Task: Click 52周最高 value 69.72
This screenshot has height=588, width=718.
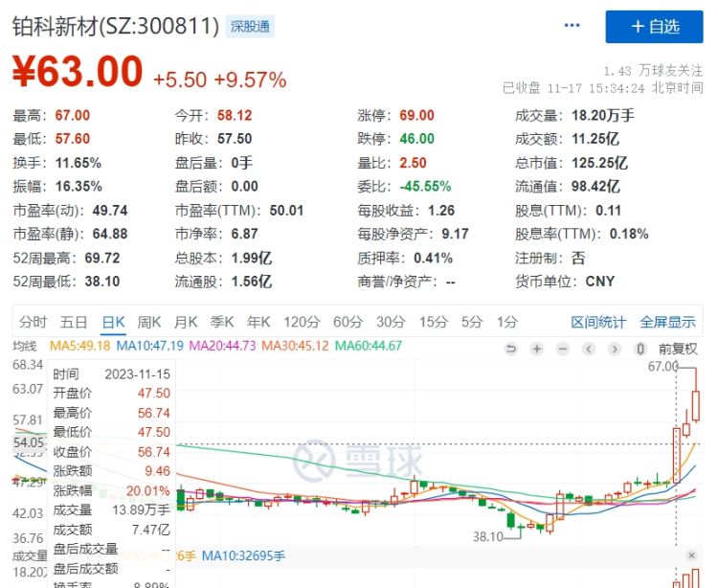Action: click(102, 258)
